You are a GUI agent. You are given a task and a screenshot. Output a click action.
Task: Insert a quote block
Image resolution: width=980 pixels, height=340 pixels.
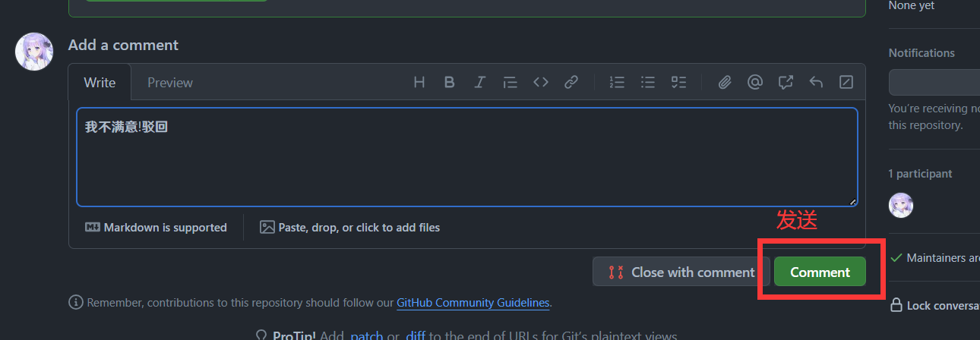tap(511, 82)
